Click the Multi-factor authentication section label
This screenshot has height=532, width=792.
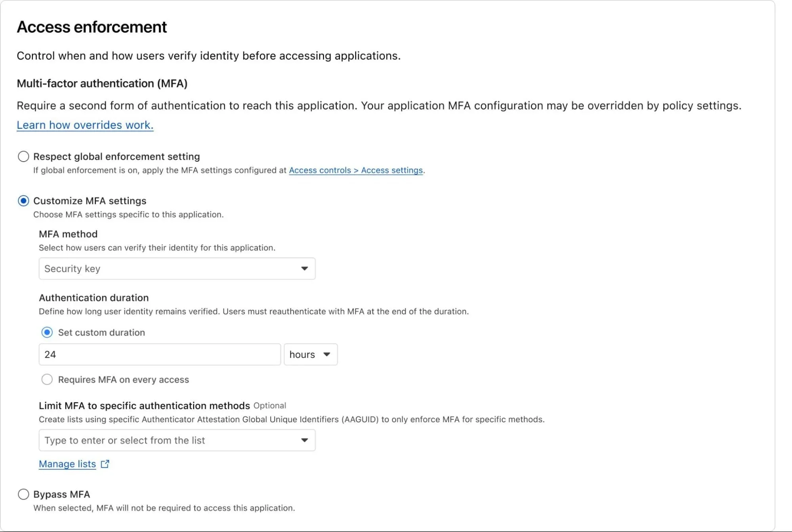coord(101,84)
